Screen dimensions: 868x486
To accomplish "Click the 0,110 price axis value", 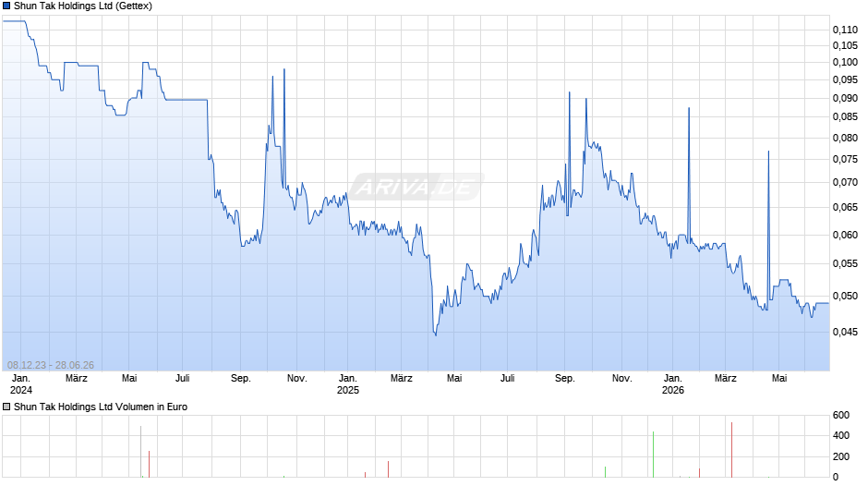I will pyautogui.click(x=845, y=30).
